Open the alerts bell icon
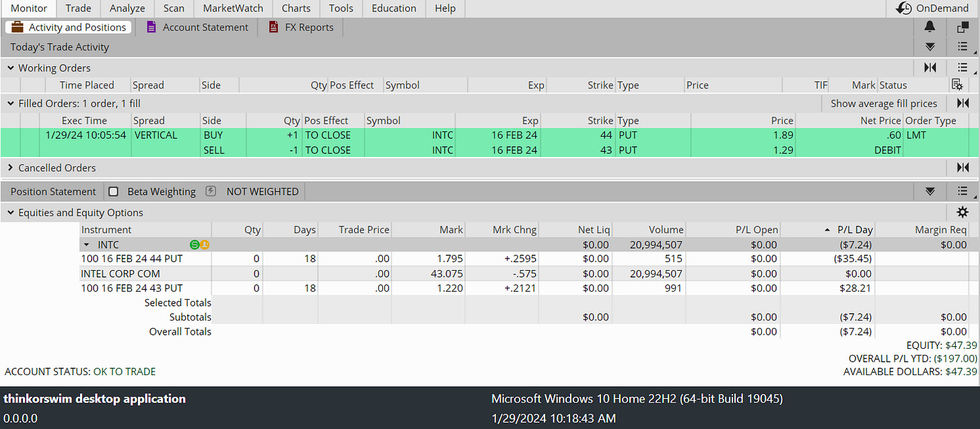The image size is (980, 429). coord(930,28)
